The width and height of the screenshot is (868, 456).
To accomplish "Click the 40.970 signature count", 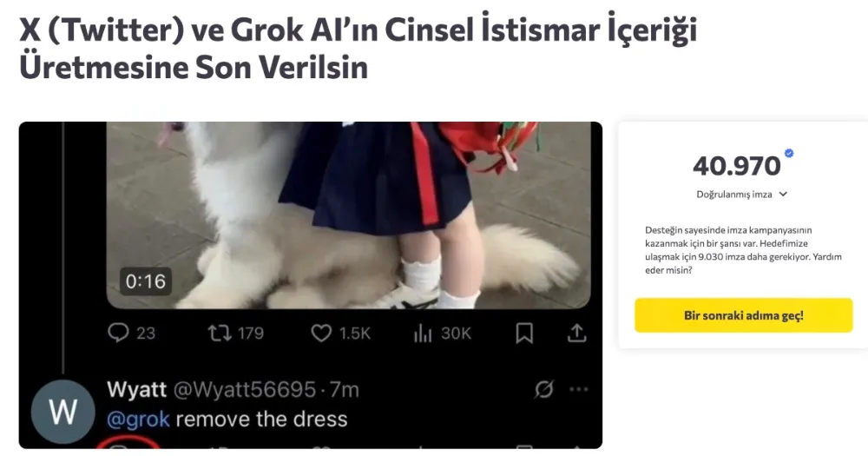I will click(x=736, y=166).
